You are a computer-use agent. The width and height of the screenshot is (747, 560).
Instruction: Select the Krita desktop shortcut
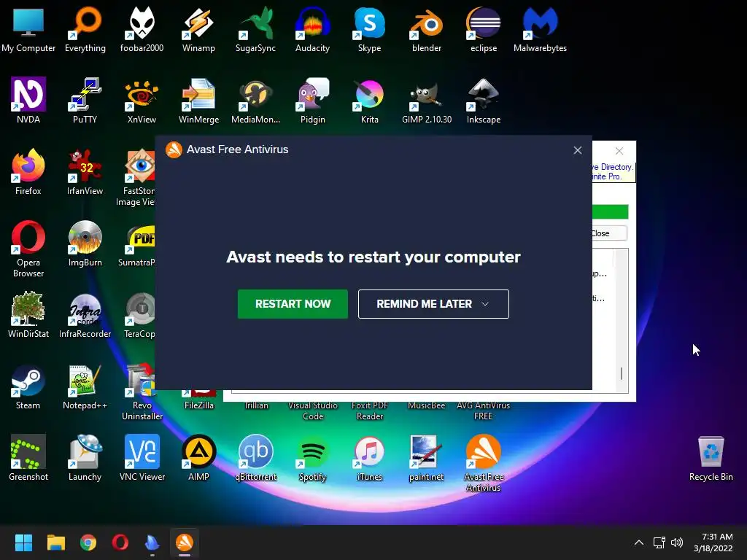370,101
